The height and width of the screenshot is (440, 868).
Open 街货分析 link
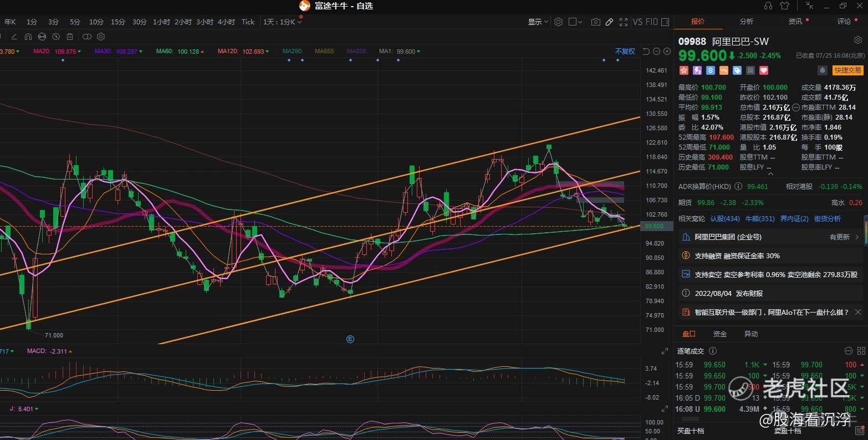[828, 219]
